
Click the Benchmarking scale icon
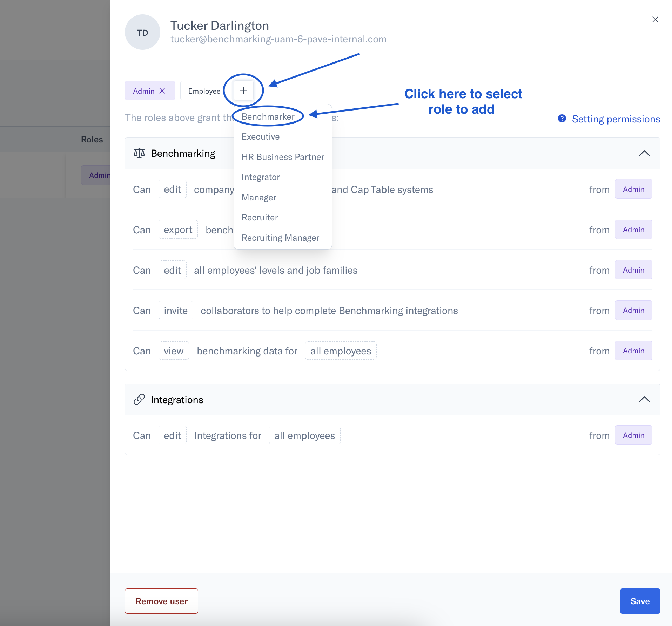(x=139, y=153)
